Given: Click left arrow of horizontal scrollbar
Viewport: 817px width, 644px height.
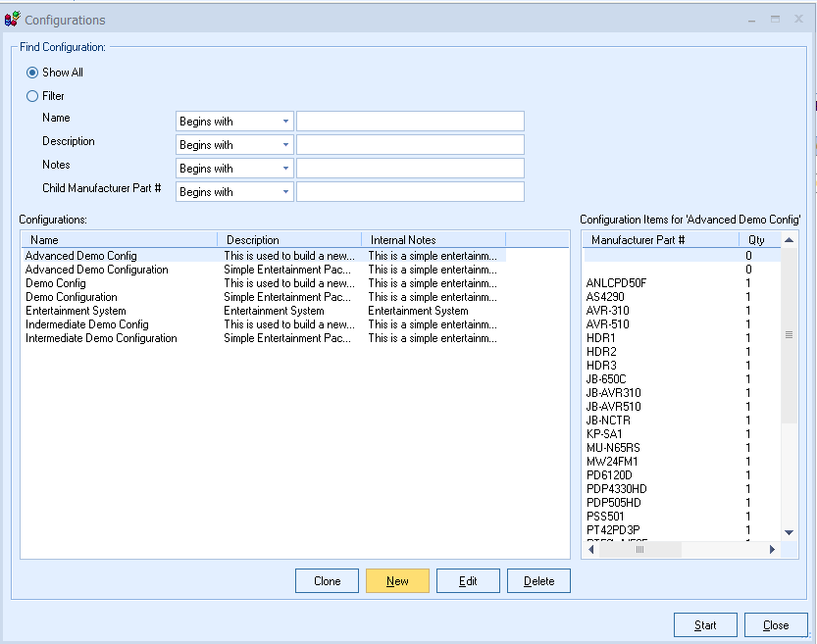Looking at the screenshot, I should (590, 550).
